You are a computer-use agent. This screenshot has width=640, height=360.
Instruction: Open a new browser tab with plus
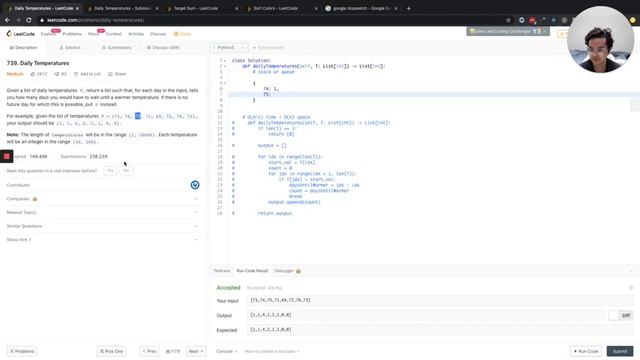pos(409,8)
